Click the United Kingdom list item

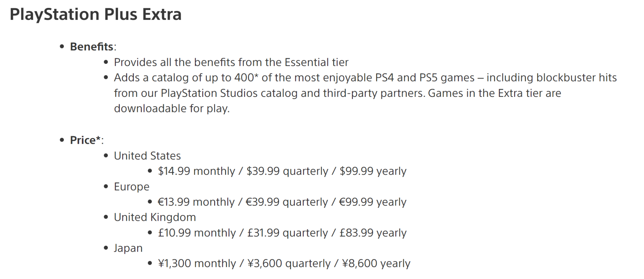(x=155, y=217)
